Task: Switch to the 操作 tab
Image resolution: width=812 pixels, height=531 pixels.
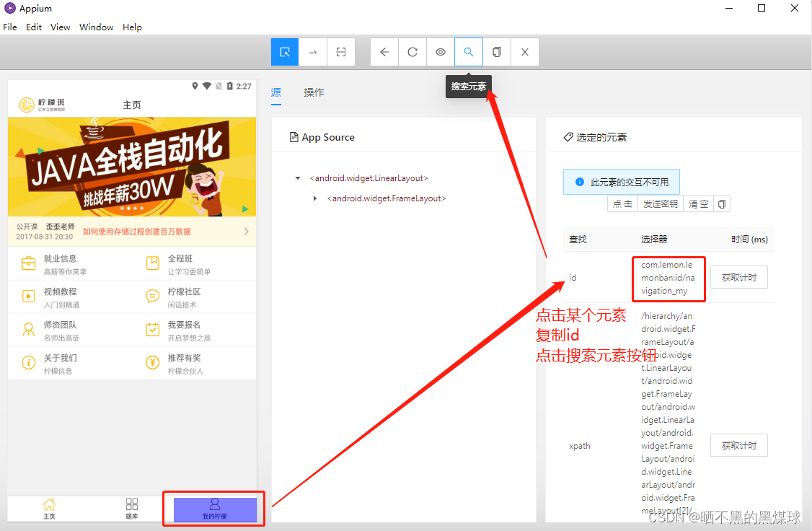Action: click(x=314, y=93)
